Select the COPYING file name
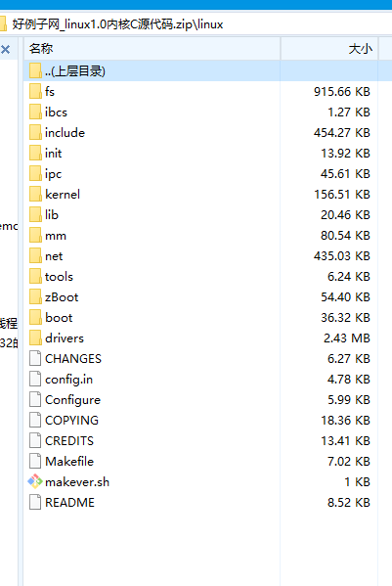 pyautogui.click(x=71, y=420)
